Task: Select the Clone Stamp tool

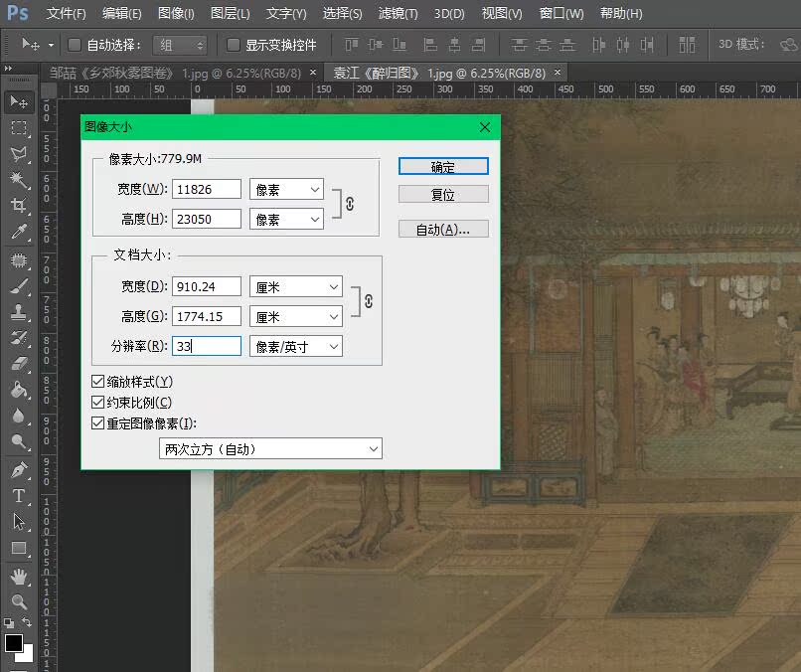Action: (19, 312)
